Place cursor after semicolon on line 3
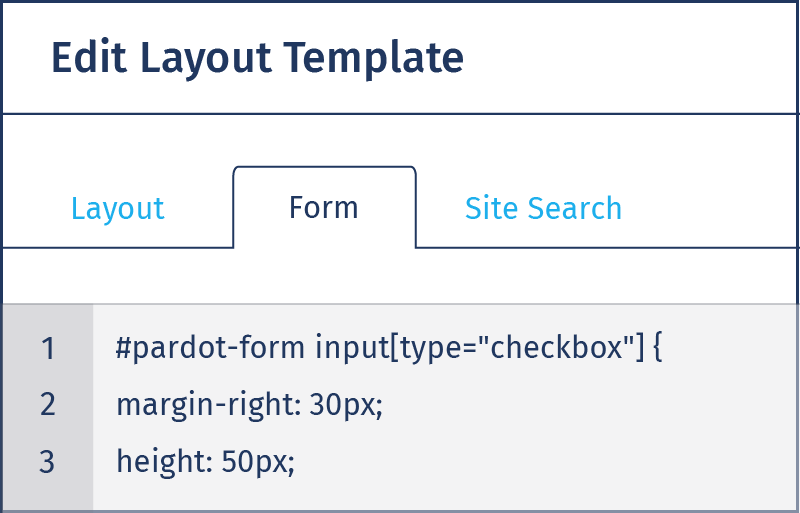The height and width of the screenshot is (513, 800). 296,461
